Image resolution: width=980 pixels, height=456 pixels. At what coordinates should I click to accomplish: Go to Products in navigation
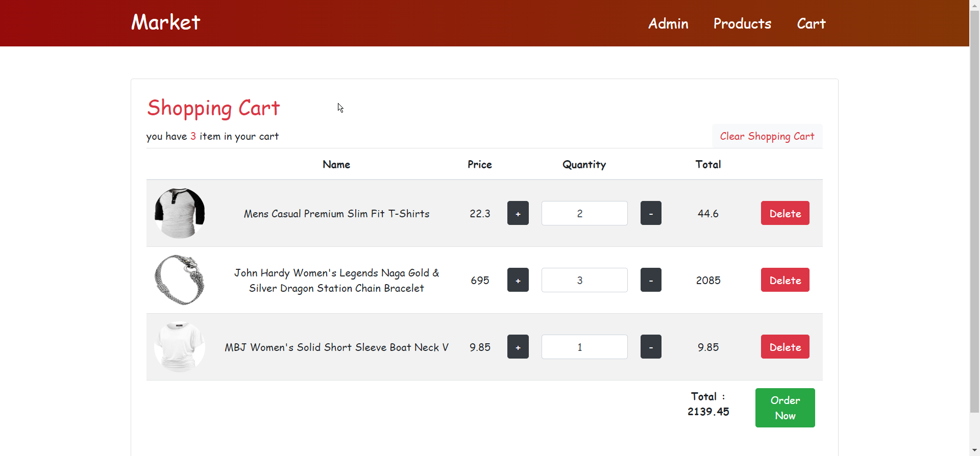(x=742, y=23)
